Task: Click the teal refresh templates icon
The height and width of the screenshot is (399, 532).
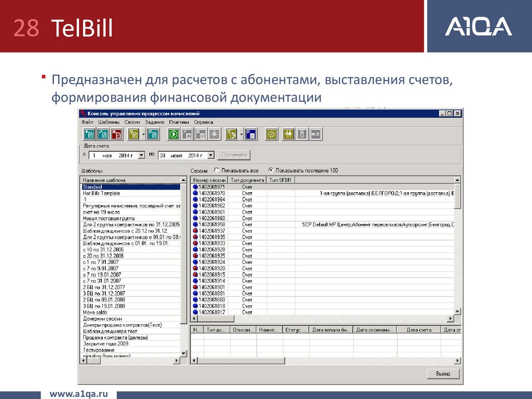Action: tap(153, 135)
